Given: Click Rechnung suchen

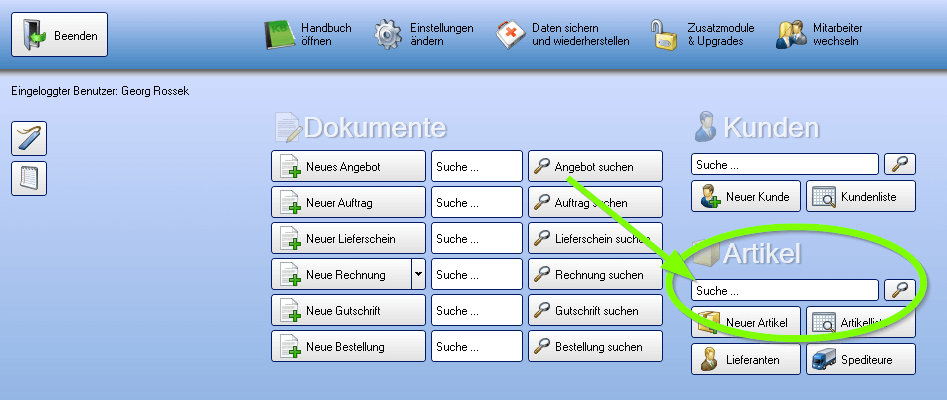Looking at the screenshot, I should pos(595,274).
